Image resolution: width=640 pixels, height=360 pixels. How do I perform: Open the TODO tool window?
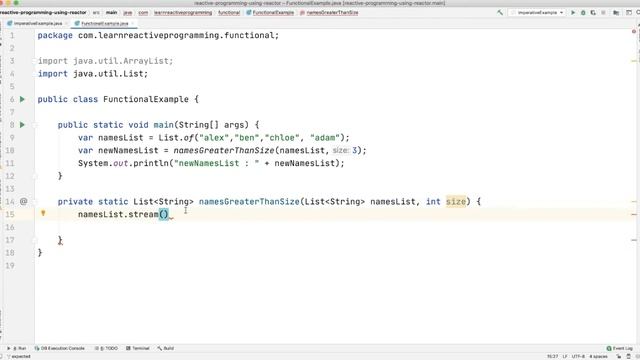point(106,348)
